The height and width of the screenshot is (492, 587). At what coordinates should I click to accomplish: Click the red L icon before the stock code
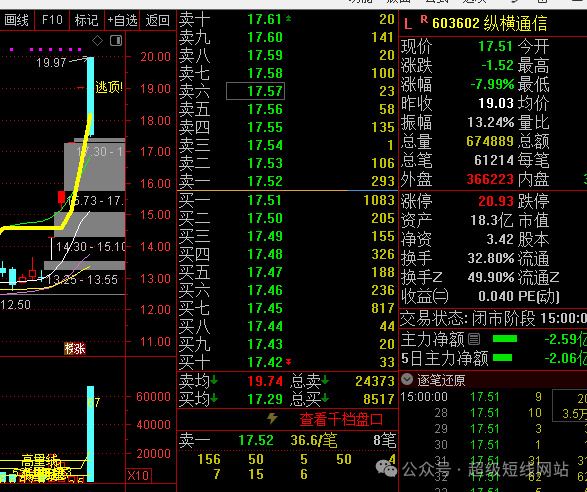(x=408, y=24)
